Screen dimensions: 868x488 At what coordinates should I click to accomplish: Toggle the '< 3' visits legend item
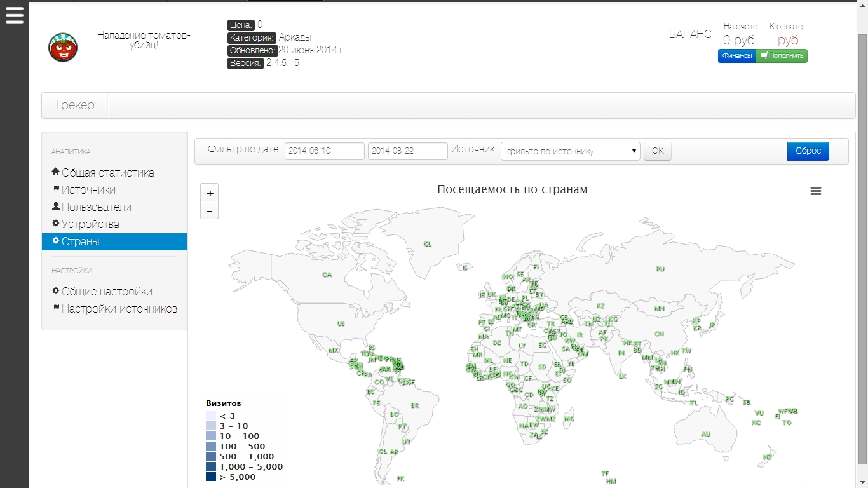pyautogui.click(x=227, y=416)
